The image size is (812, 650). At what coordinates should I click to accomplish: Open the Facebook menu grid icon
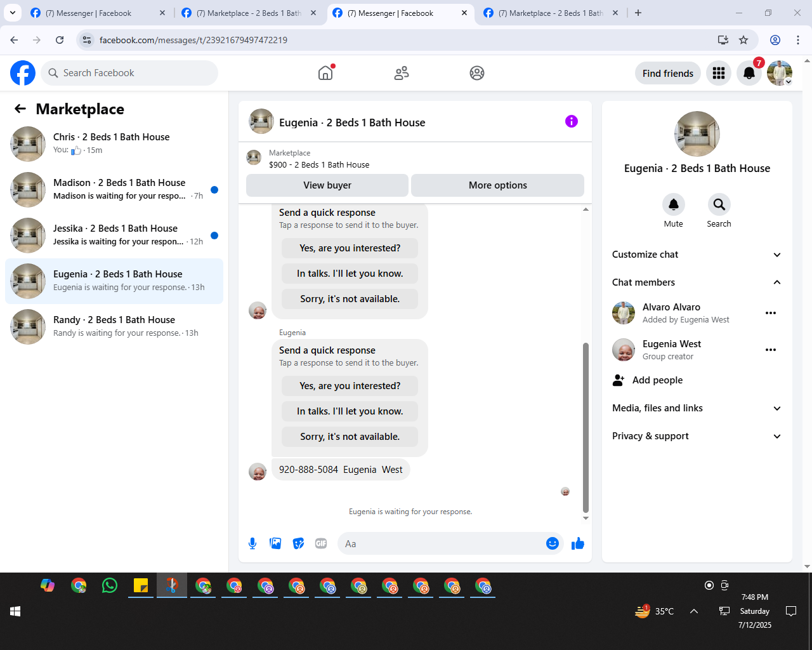tap(719, 73)
